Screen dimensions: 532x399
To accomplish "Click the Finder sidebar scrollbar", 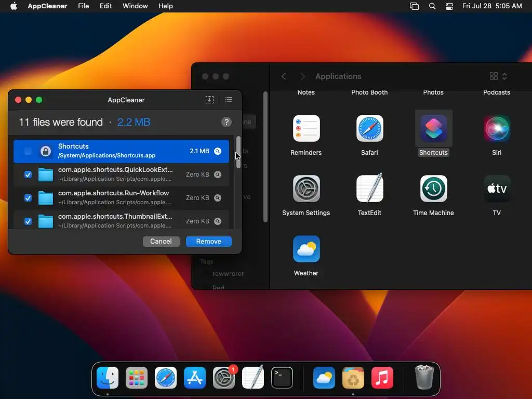I will tap(265, 157).
